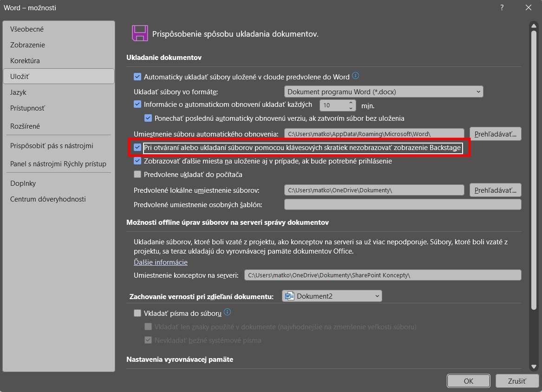
Task: Toggle automatic recovery info saving checkbox
Action: (x=137, y=104)
